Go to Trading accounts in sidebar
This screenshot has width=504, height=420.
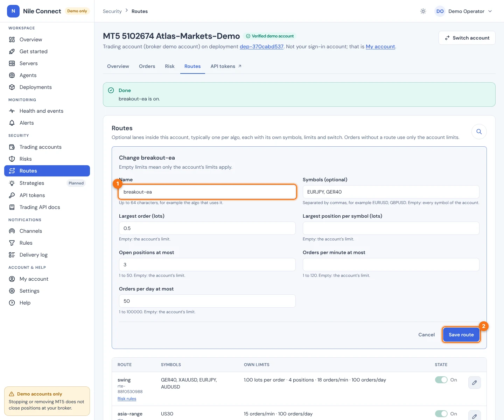point(47,147)
